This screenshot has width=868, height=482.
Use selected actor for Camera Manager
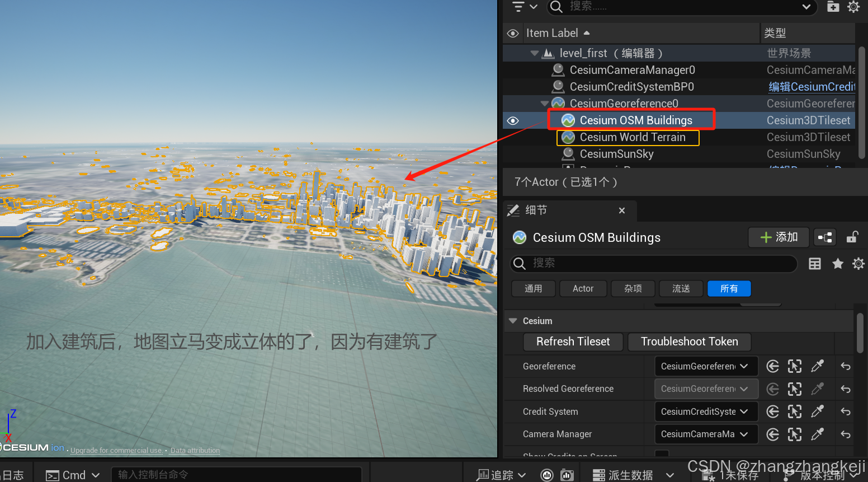773,434
